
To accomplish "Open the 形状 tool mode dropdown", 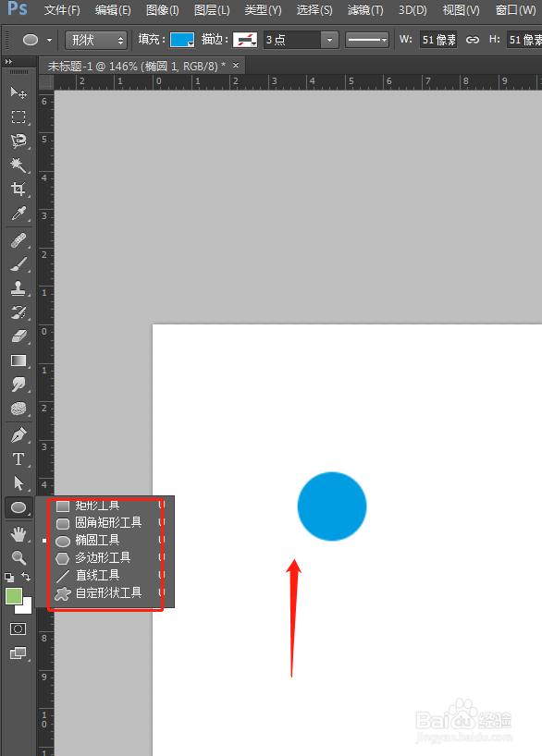I will pos(96,40).
